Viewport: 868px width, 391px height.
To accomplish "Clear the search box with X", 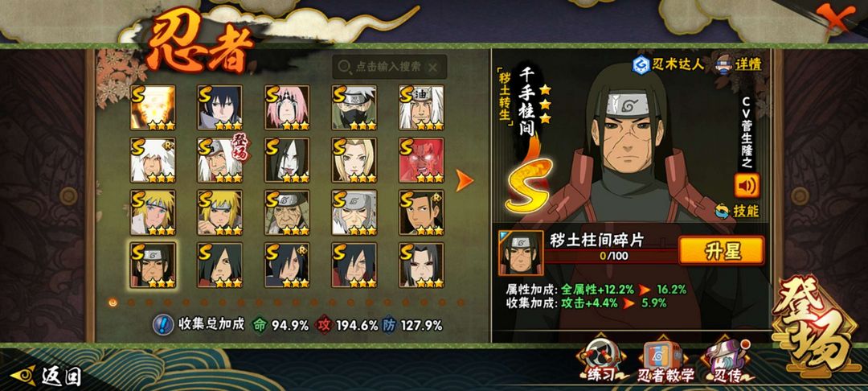I will tap(433, 68).
